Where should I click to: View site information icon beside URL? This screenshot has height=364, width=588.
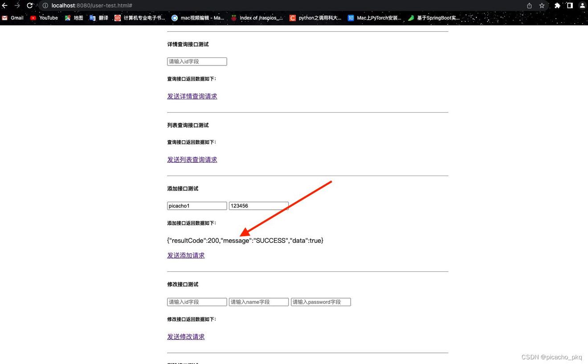point(45,5)
